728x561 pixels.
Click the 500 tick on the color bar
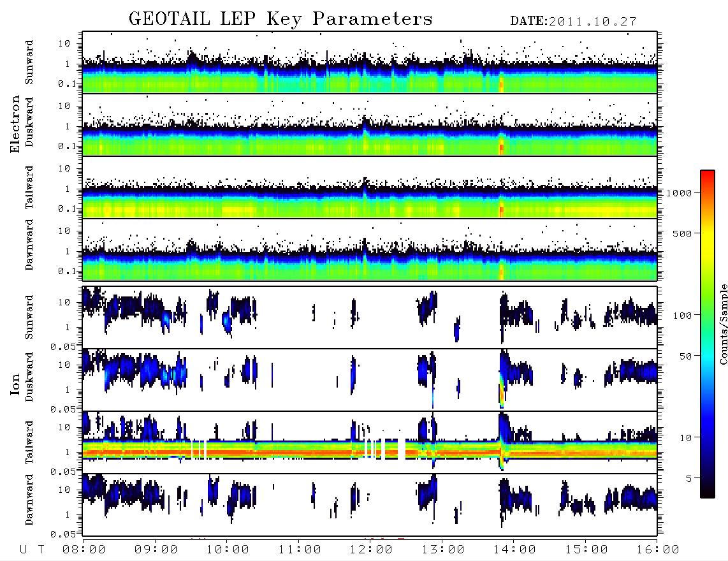pos(682,233)
